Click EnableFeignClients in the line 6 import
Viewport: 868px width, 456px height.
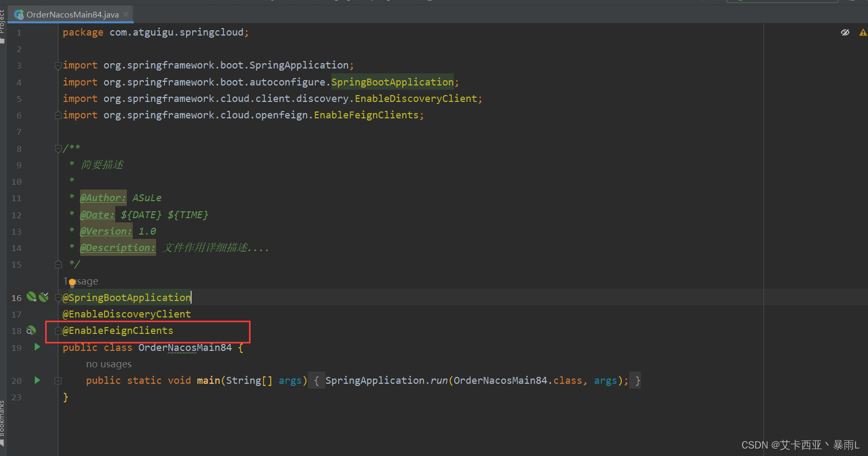click(366, 115)
